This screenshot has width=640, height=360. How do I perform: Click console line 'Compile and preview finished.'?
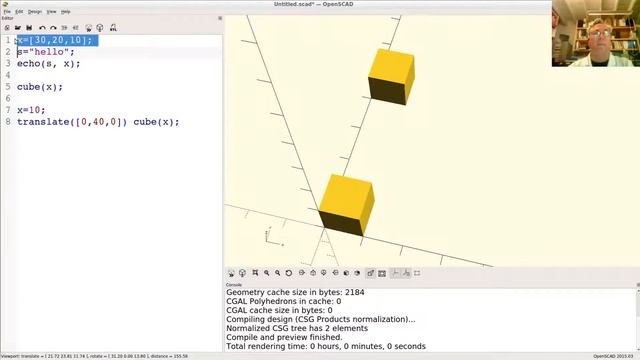(284, 337)
